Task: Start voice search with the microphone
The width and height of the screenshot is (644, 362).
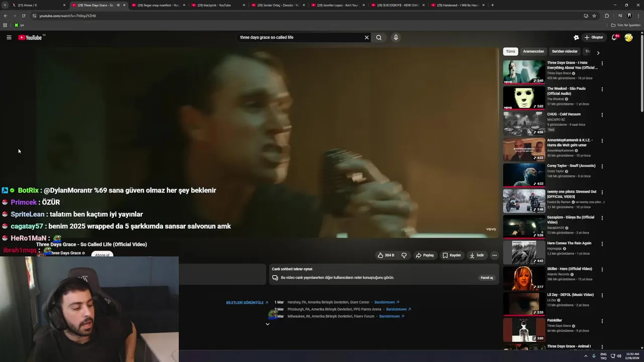Action: (x=396, y=37)
